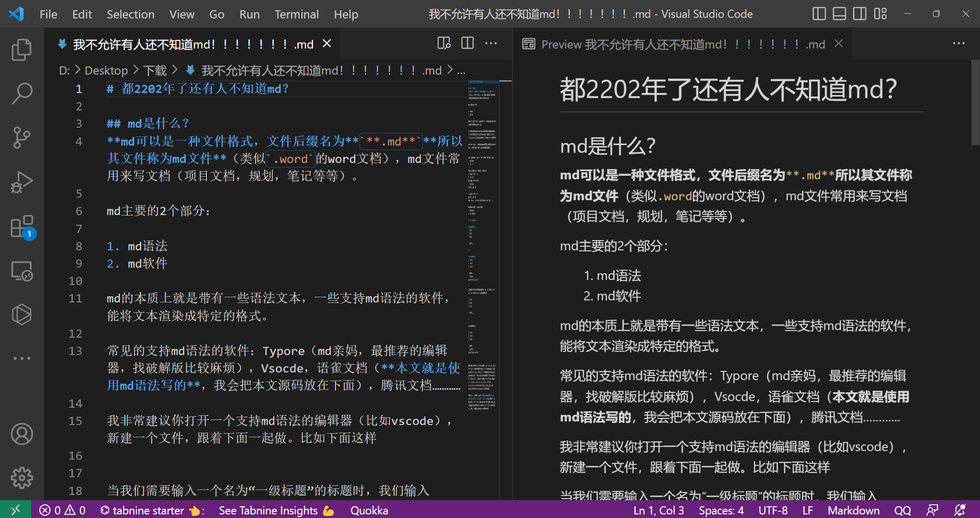This screenshot has width=980, height=518.
Task: Toggle the Primary Side Bar layout button
Action: click(819, 14)
